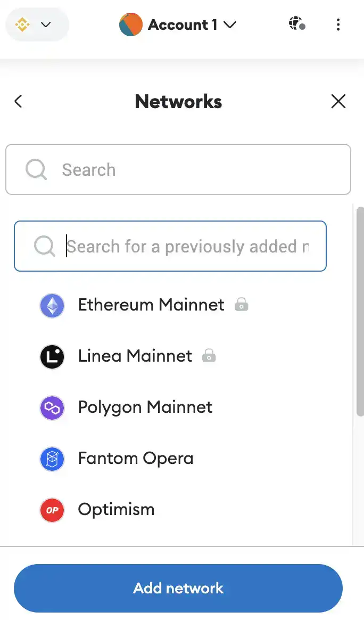Select Polygon Mainnet from the list
364x620 pixels.
click(x=145, y=408)
